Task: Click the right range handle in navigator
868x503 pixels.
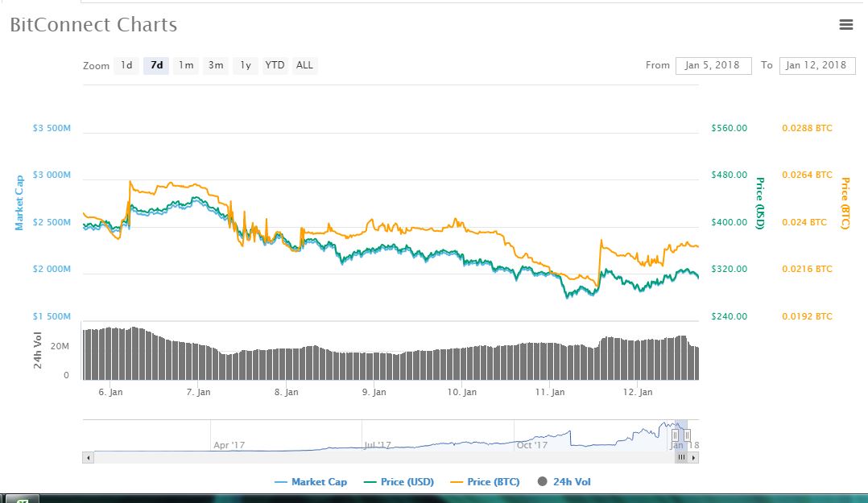Action: [687, 436]
